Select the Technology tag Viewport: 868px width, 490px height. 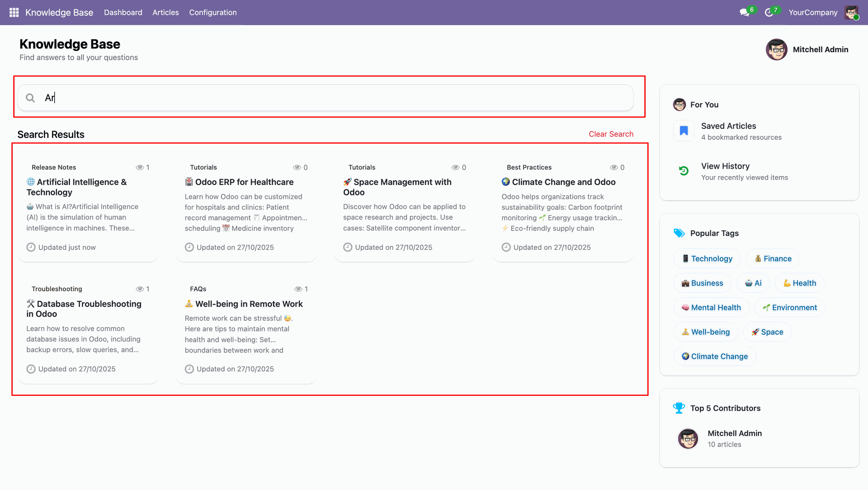[x=707, y=258]
